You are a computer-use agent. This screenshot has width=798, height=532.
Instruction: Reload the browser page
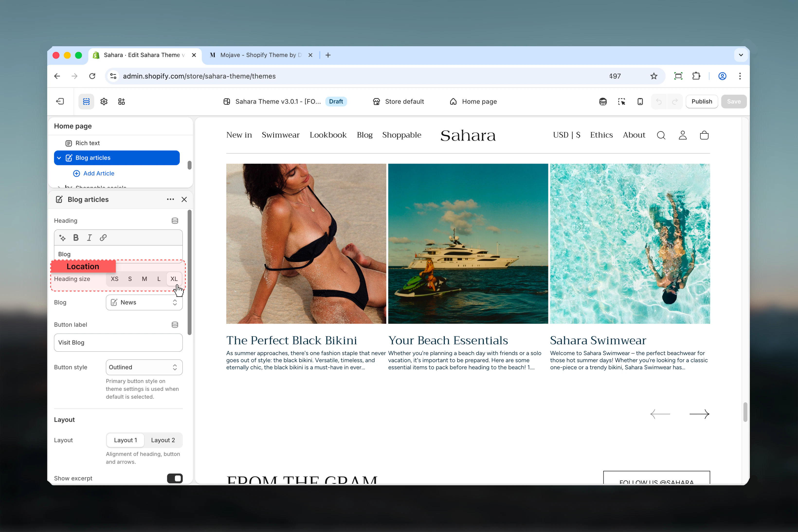pos(92,76)
